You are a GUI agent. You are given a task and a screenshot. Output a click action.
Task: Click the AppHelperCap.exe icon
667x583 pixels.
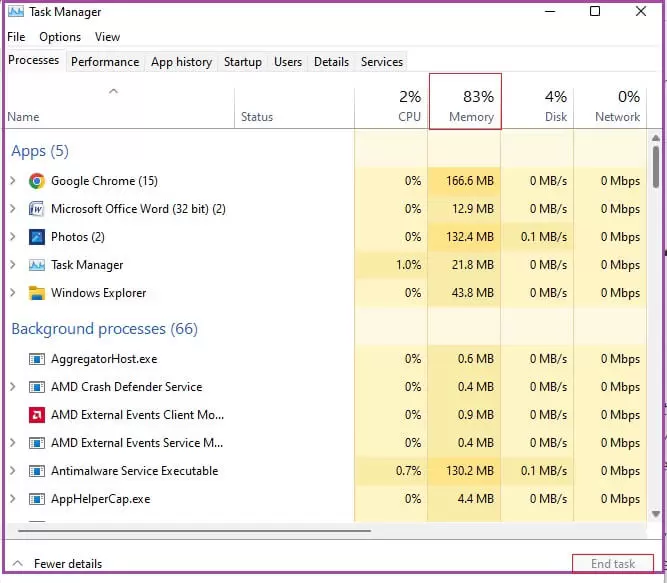point(37,499)
